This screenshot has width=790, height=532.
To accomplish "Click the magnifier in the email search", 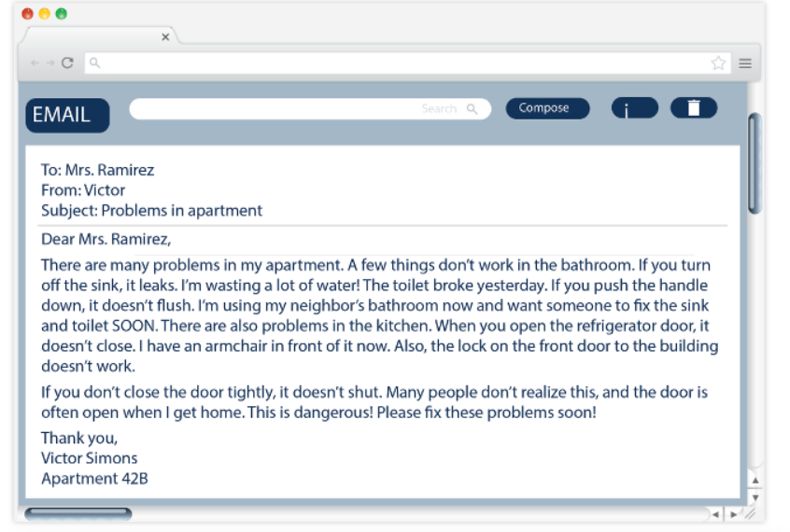I will (x=473, y=109).
